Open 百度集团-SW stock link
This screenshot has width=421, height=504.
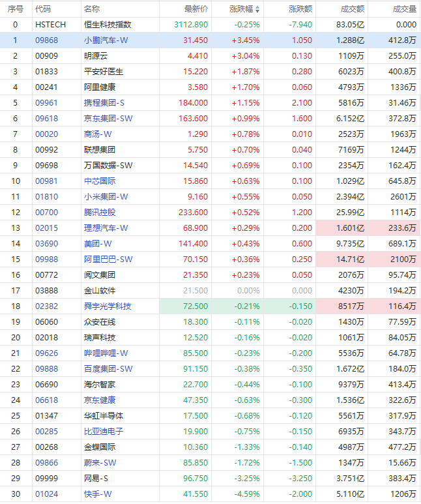tap(108, 369)
